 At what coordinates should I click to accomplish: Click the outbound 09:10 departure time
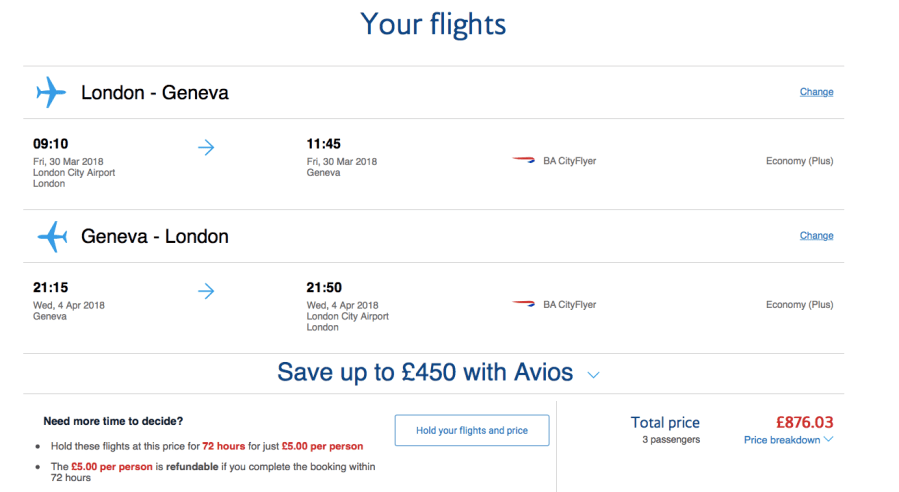51,144
